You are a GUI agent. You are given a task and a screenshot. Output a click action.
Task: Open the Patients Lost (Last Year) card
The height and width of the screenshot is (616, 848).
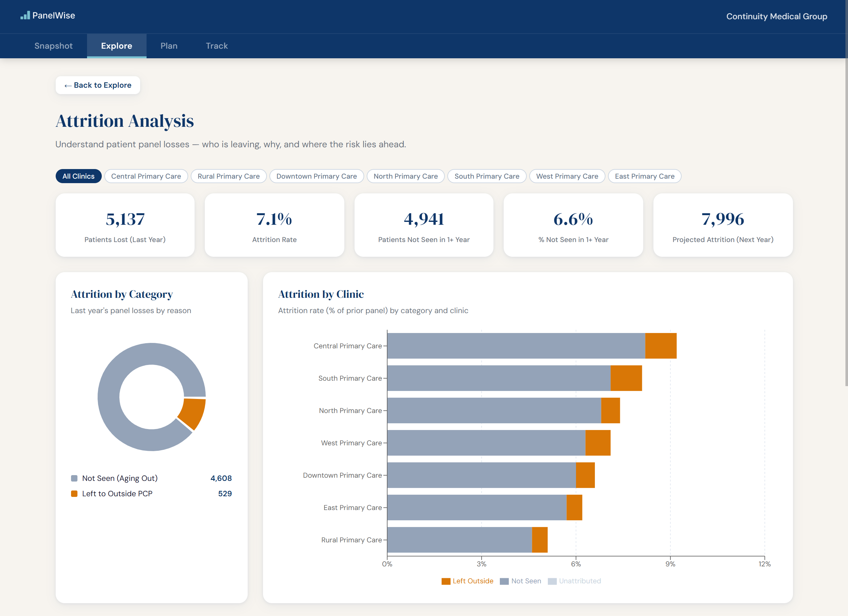click(x=125, y=225)
